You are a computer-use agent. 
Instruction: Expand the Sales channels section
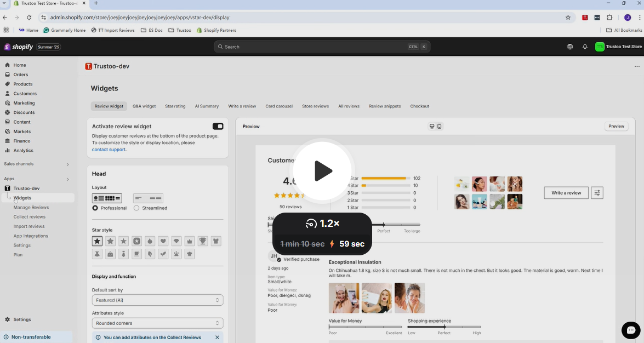coord(67,164)
